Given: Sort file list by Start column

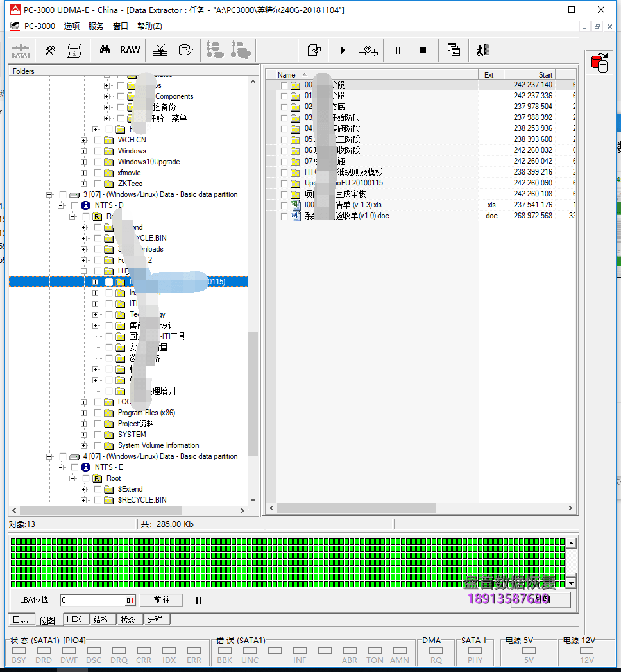Looking at the screenshot, I should [529, 75].
